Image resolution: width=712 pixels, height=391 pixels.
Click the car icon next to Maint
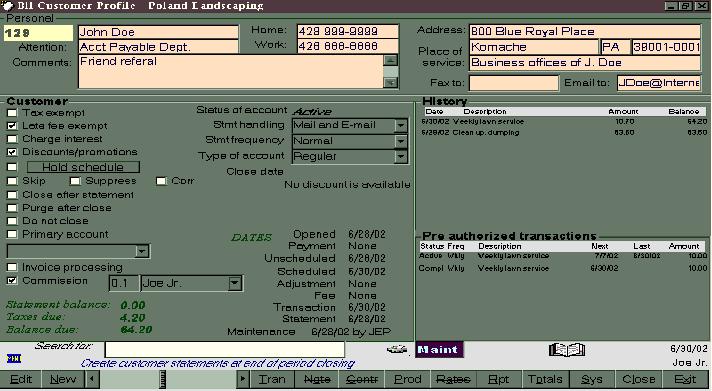coord(397,349)
